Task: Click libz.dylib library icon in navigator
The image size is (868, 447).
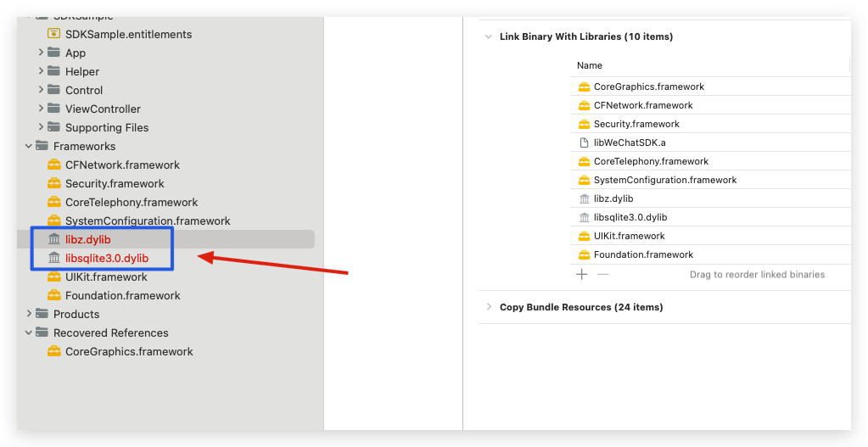Action: pos(53,239)
